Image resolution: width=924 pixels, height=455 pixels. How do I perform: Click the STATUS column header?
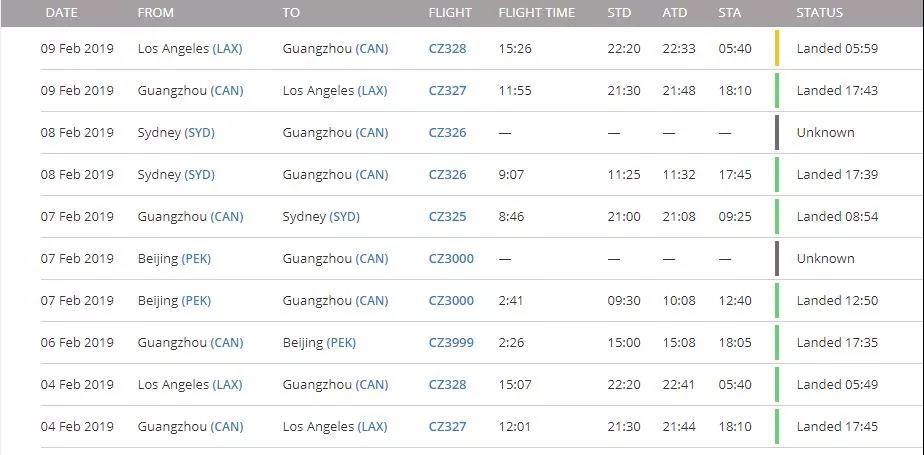[819, 12]
